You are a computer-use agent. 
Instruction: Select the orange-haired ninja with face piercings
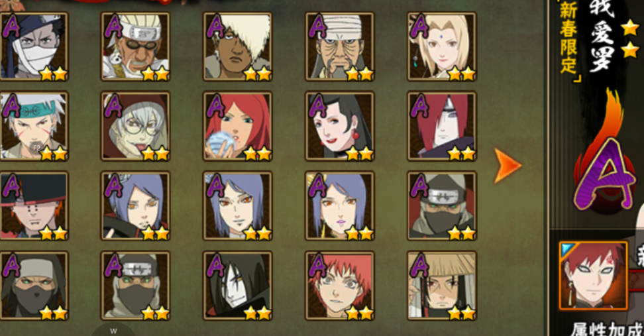(34, 206)
